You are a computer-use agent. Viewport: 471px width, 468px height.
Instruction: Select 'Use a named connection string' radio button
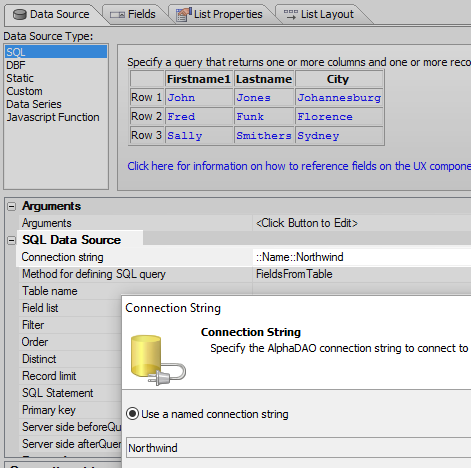pyautogui.click(x=132, y=414)
